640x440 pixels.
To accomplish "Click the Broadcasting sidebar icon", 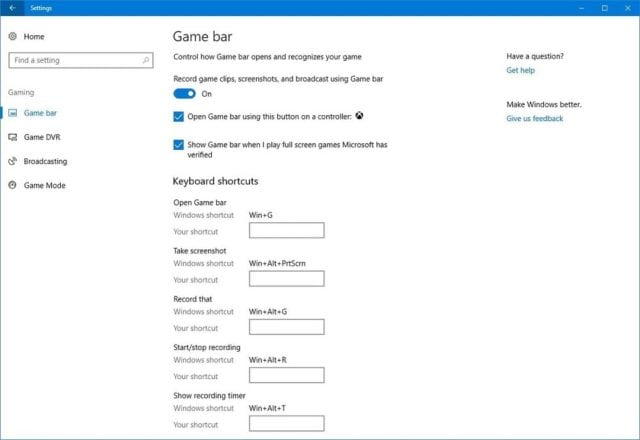I will (13, 161).
